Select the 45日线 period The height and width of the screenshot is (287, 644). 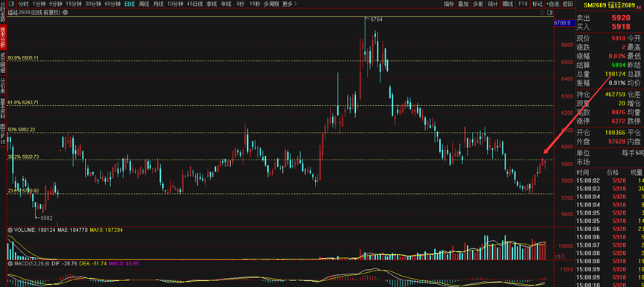tap(194, 4)
